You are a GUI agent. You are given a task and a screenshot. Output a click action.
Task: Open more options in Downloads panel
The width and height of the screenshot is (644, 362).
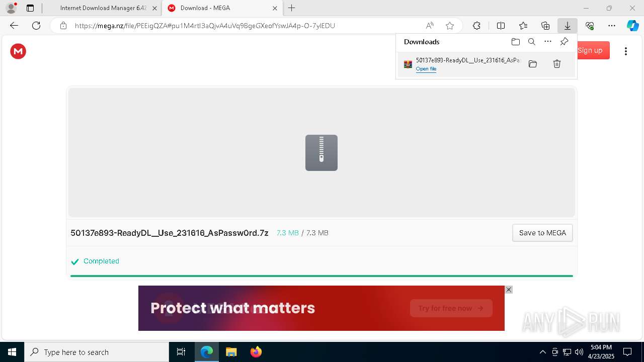tap(548, 42)
